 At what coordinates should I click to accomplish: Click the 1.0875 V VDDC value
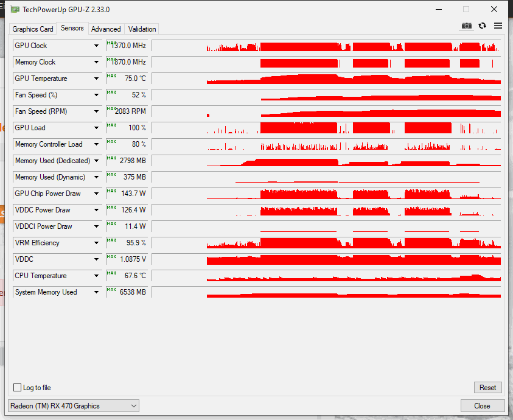[x=127, y=259]
